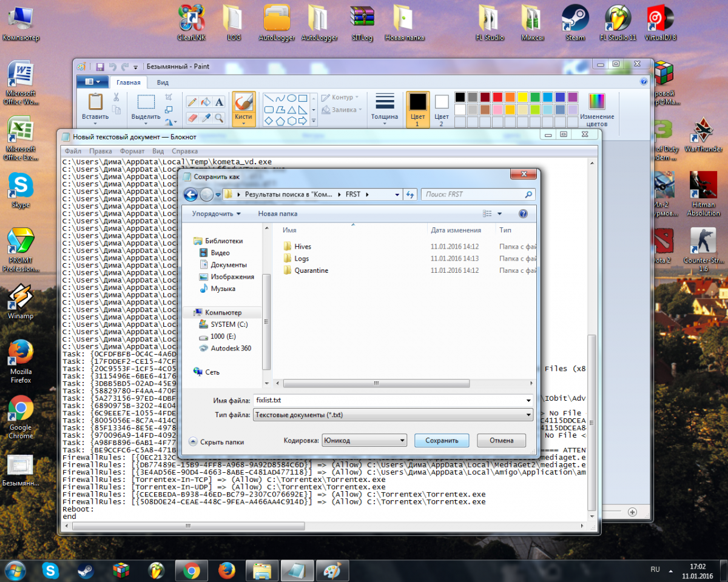The height and width of the screenshot is (582, 728).
Task: Click the Сохранить button
Action: coord(441,441)
